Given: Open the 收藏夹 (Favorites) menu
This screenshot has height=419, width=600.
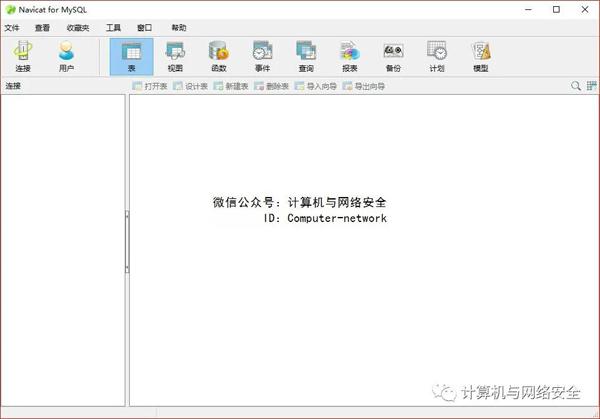Looking at the screenshot, I should point(78,28).
